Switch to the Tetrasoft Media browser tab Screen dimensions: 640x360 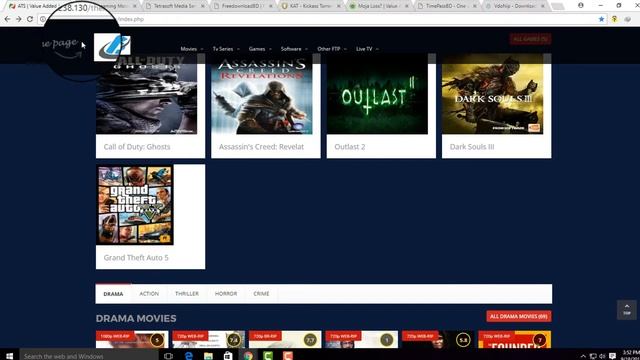click(175, 6)
